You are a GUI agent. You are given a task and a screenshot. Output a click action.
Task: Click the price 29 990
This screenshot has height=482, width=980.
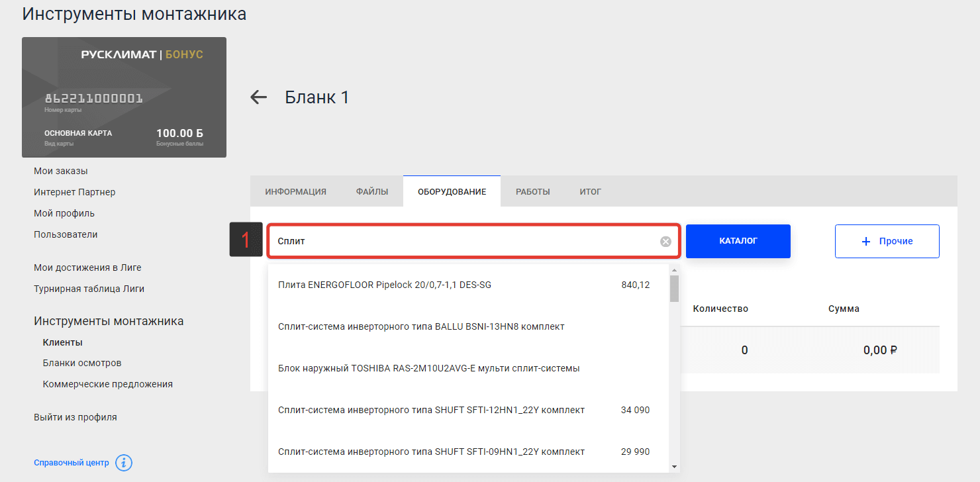(x=635, y=452)
